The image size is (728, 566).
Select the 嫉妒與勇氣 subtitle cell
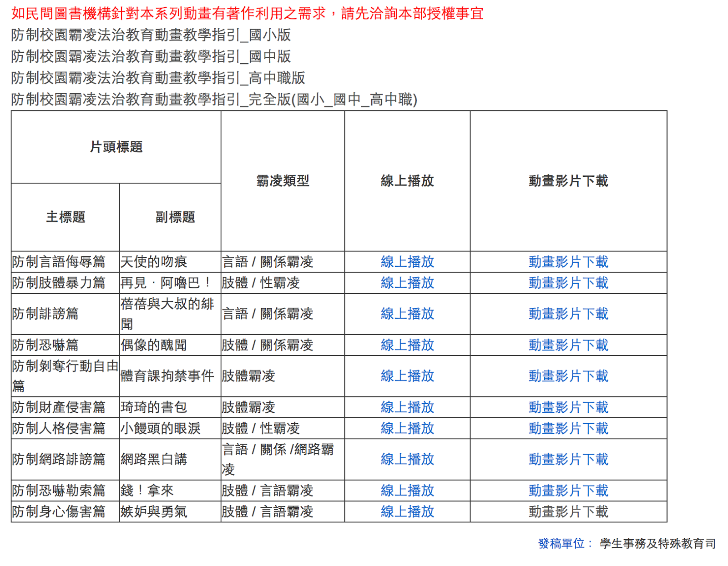click(x=170, y=511)
